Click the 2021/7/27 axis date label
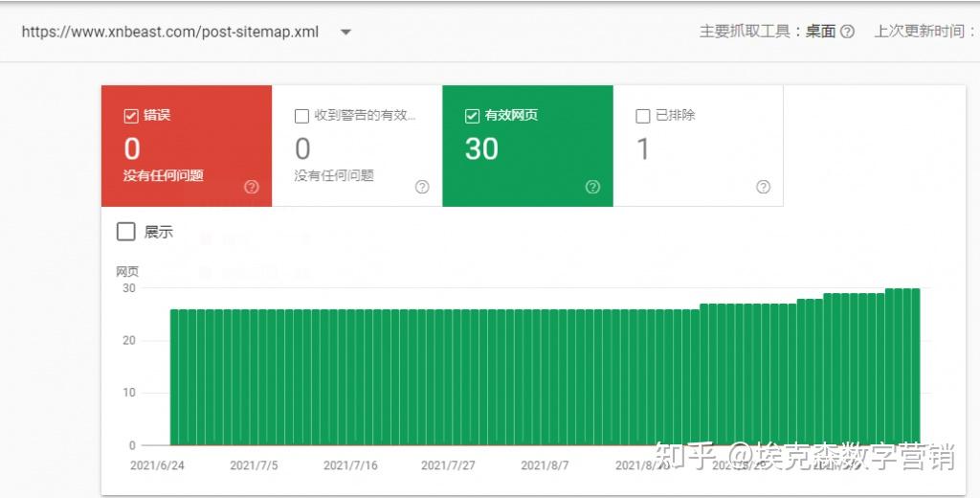The width and height of the screenshot is (980, 498). [448, 465]
